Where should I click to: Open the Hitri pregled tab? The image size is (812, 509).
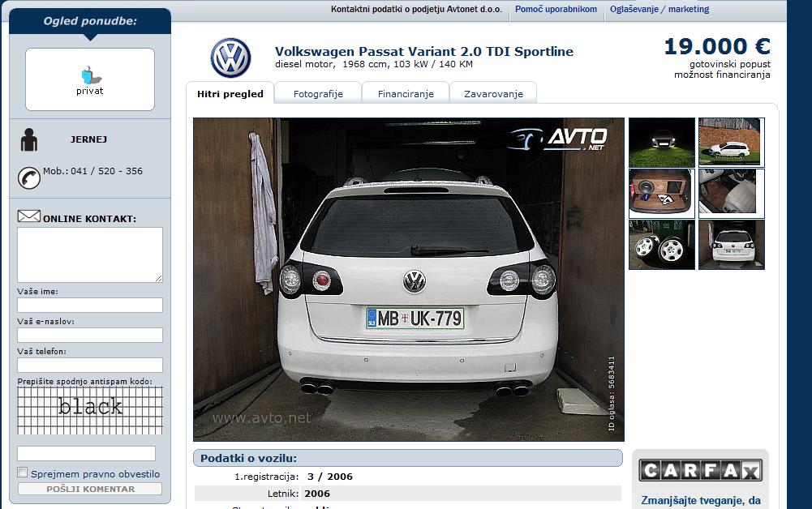pos(230,94)
